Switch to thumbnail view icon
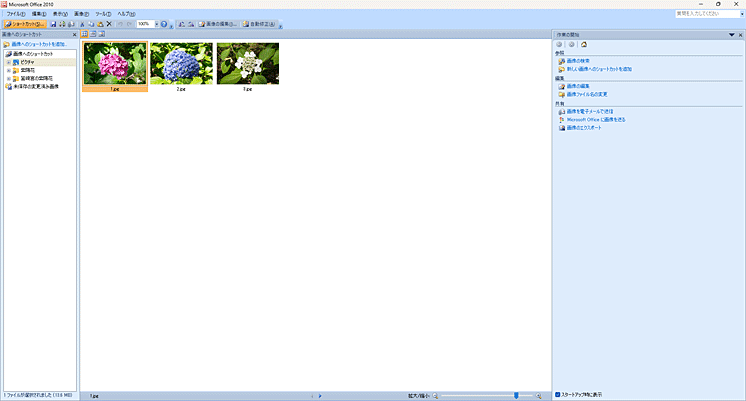Screen dimensions: 746x401 (x=84, y=34)
